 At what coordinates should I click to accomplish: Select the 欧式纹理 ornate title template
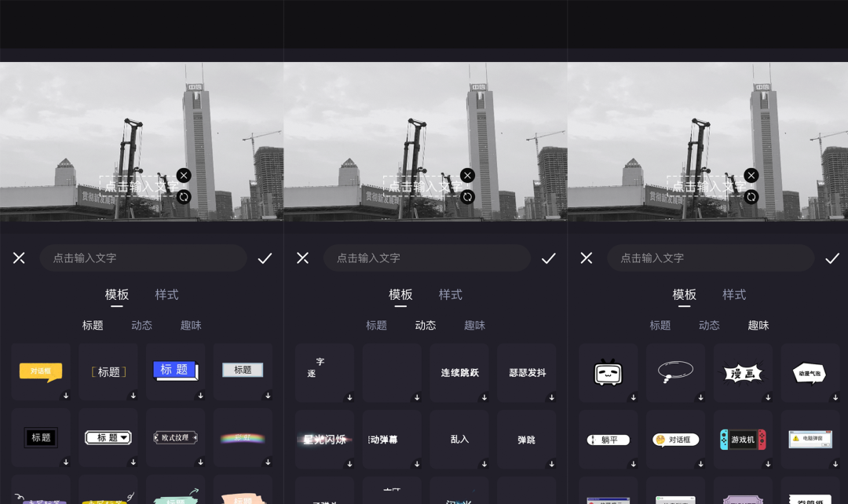pos(175,440)
